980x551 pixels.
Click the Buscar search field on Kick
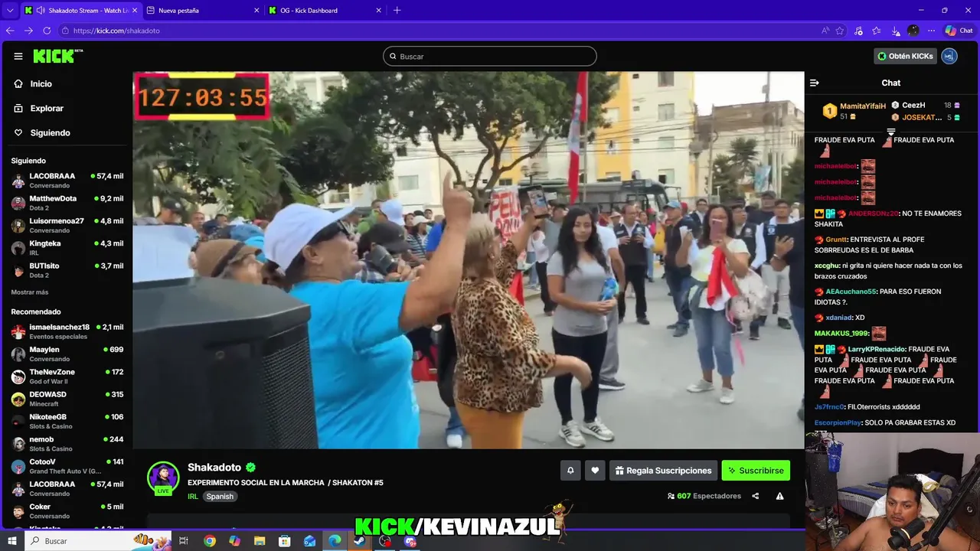click(490, 56)
